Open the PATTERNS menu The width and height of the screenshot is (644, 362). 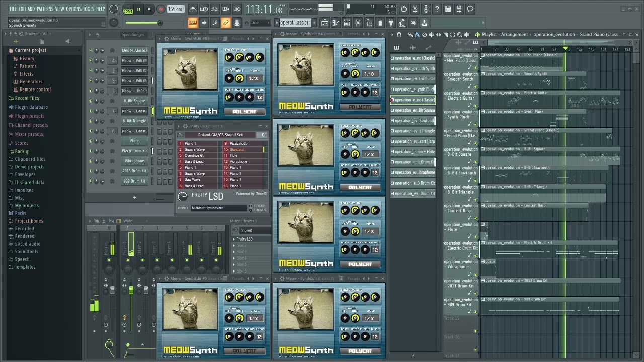pyautogui.click(x=45, y=9)
